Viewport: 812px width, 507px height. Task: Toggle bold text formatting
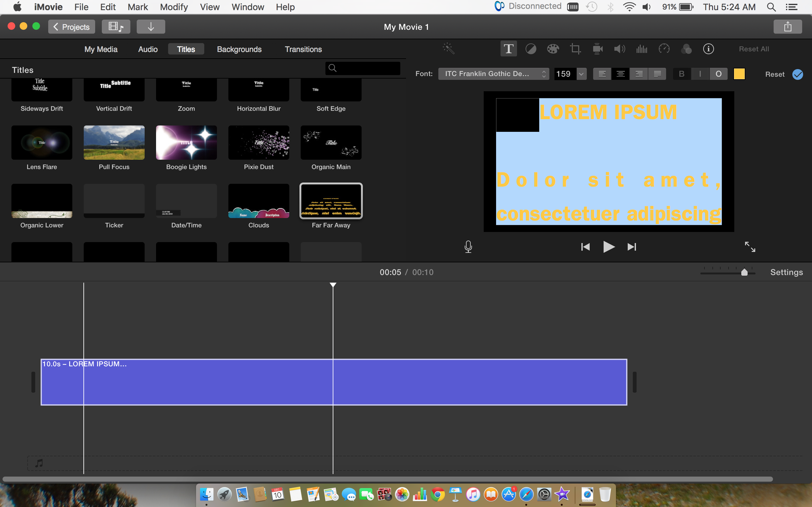tap(681, 74)
